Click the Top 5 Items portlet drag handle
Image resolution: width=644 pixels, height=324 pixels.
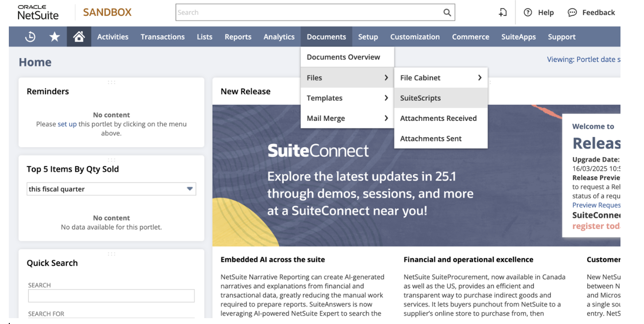(111, 160)
